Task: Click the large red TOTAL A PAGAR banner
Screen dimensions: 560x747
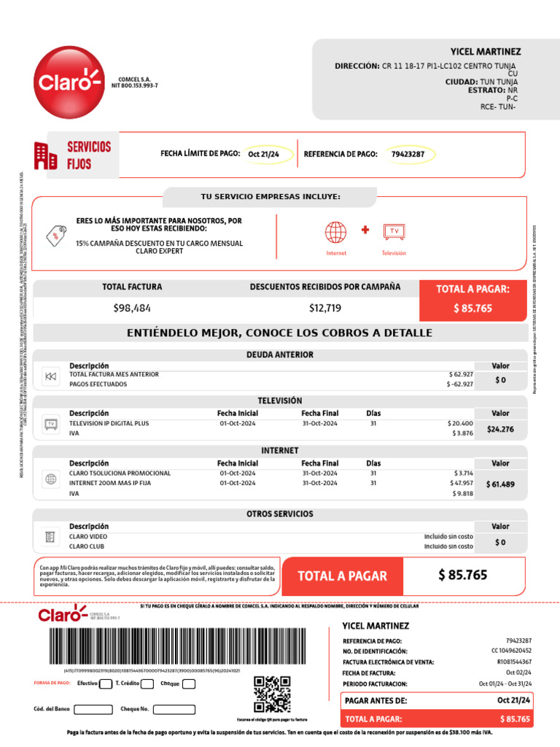Action: coord(343,576)
